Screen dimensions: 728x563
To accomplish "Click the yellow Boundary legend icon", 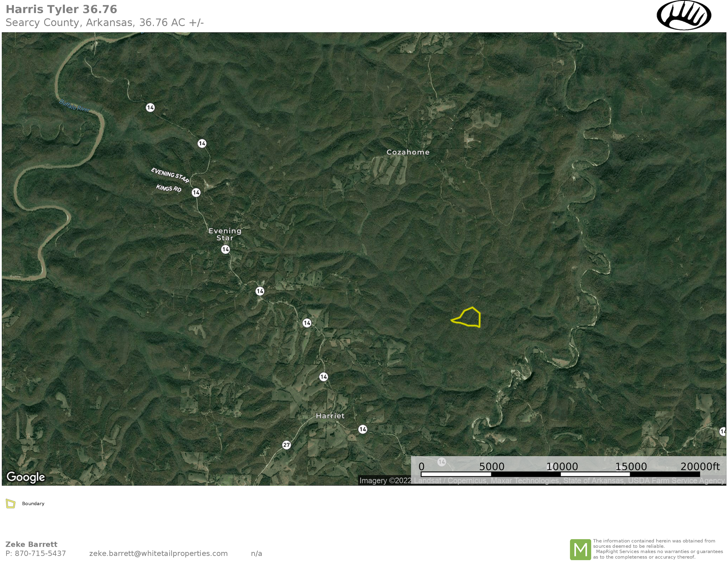I will pos(11,504).
